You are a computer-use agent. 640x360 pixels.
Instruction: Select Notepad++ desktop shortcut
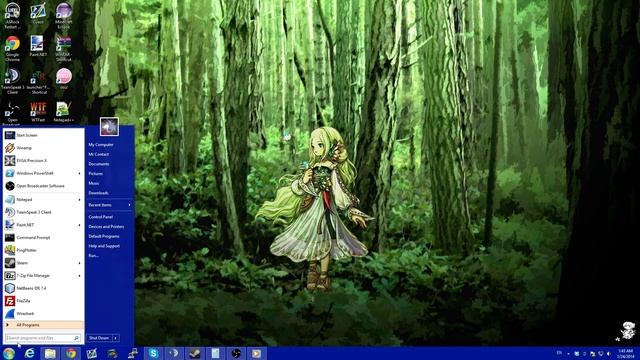click(63, 112)
